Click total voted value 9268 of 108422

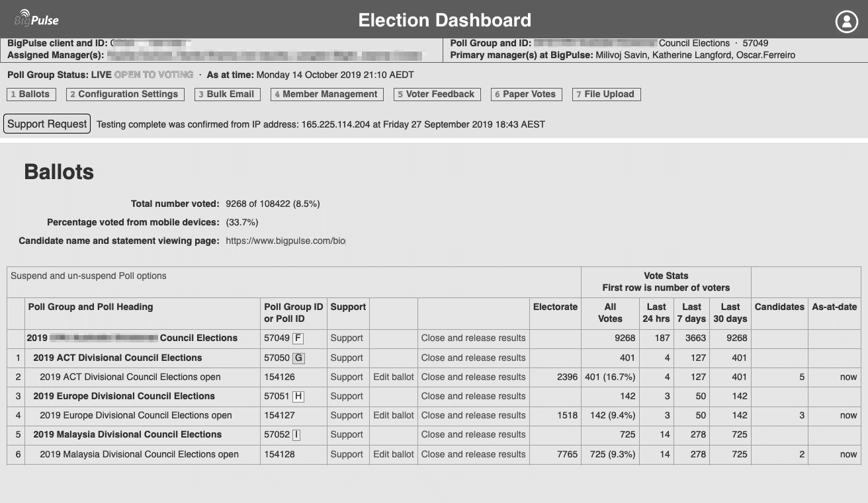click(x=273, y=204)
